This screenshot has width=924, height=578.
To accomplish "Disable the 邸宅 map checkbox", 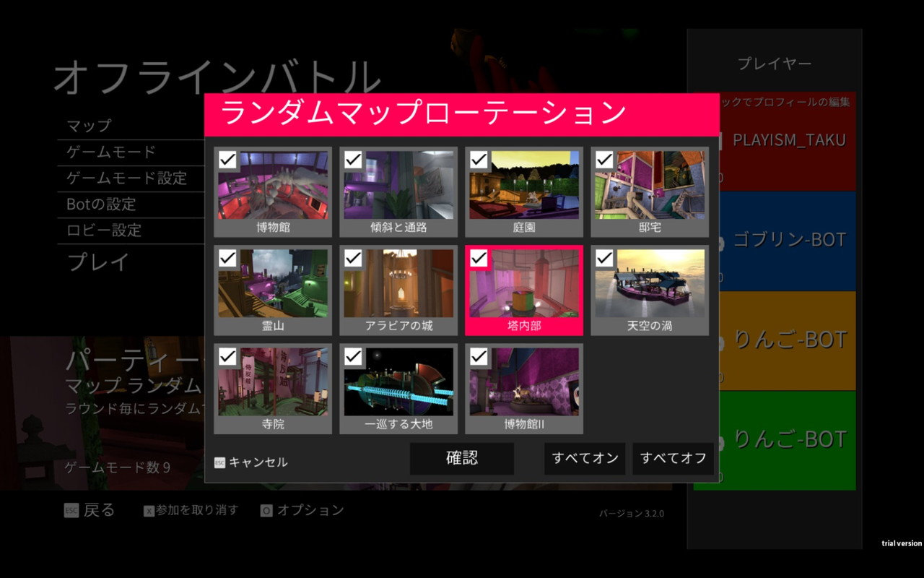I will pyautogui.click(x=604, y=160).
